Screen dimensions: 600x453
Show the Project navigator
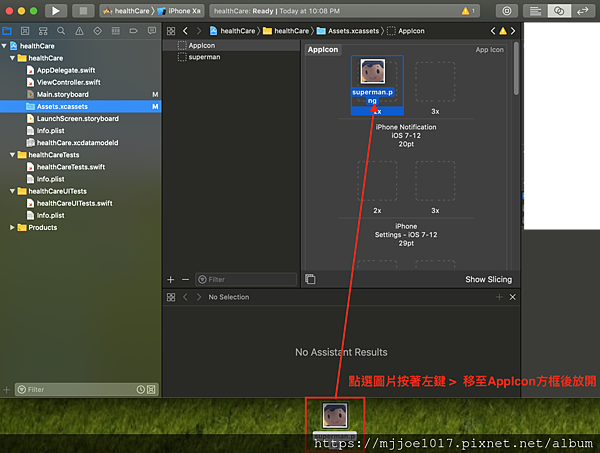tap(7, 31)
